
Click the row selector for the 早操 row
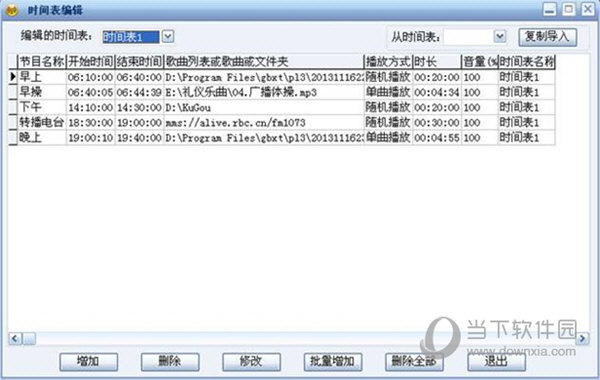pyautogui.click(x=13, y=92)
